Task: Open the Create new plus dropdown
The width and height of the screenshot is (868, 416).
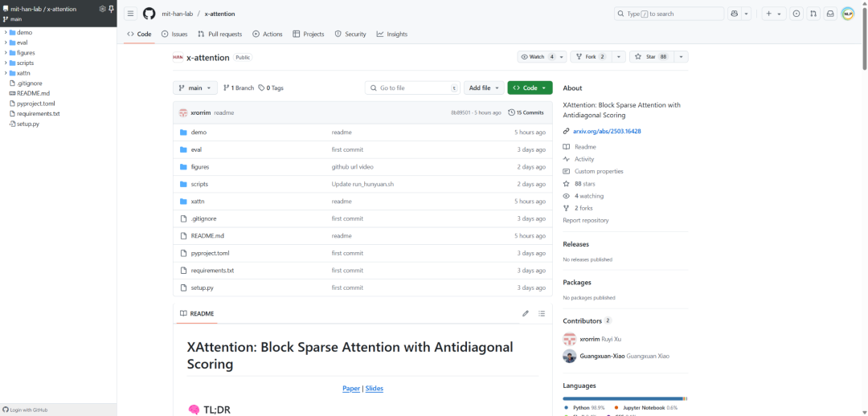Action: coord(774,14)
